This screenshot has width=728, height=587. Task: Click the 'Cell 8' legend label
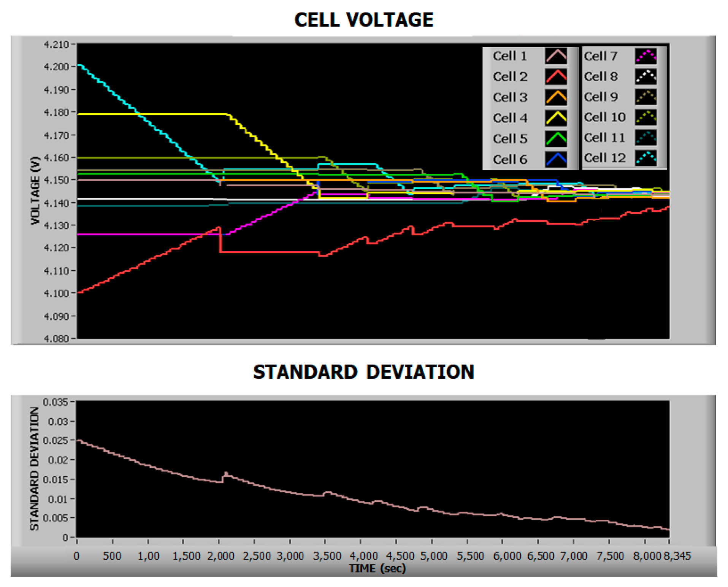[x=601, y=76]
